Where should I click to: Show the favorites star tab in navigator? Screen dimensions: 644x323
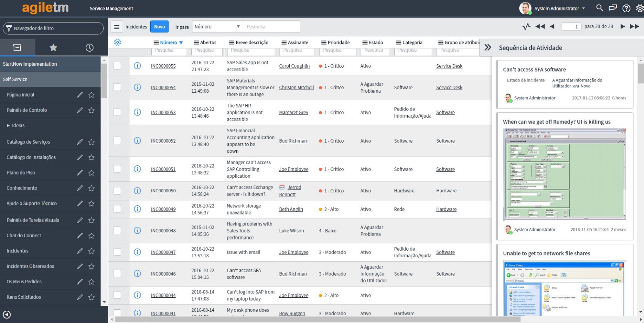pyautogui.click(x=53, y=48)
